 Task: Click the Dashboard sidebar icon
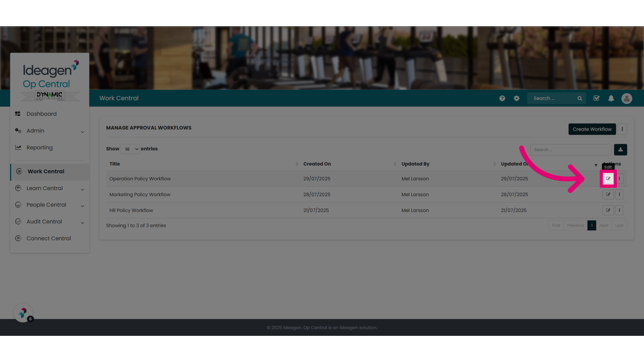pos(18,114)
